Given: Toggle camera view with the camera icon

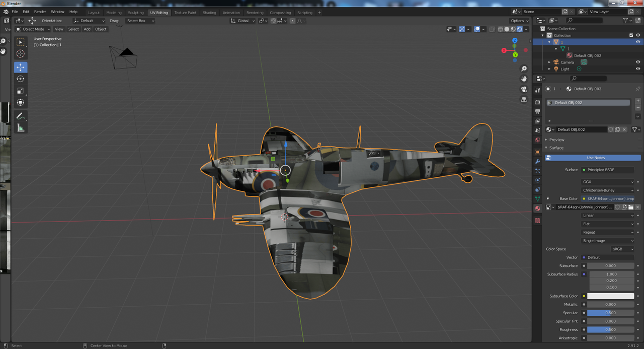Looking at the screenshot, I should click(x=524, y=90).
